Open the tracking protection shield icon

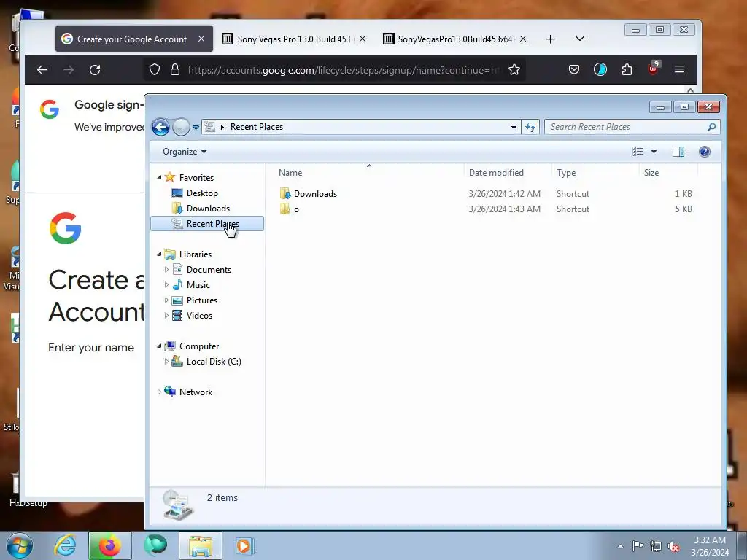(x=155, y=70)
